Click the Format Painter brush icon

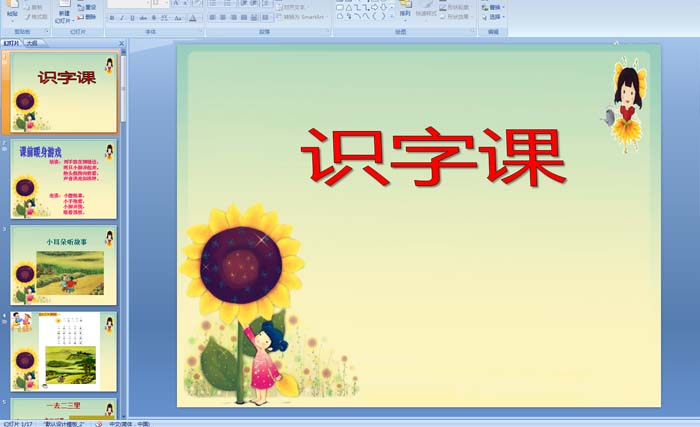28,17
